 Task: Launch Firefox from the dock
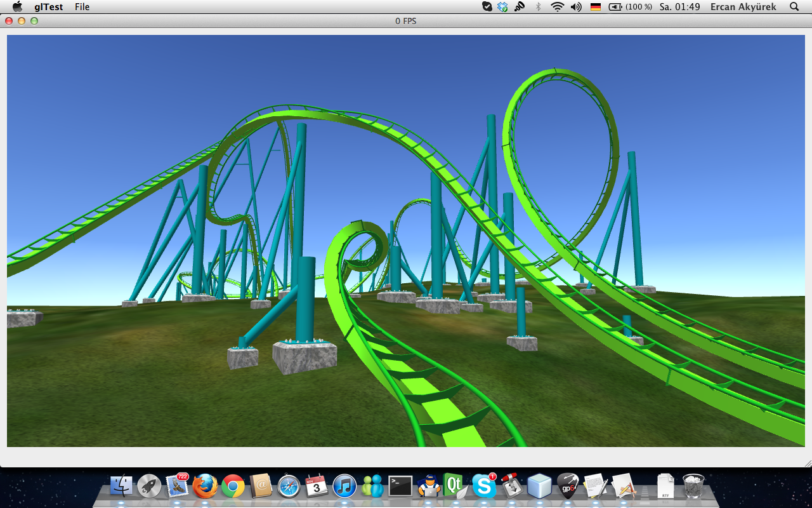[x=205, y=486]
